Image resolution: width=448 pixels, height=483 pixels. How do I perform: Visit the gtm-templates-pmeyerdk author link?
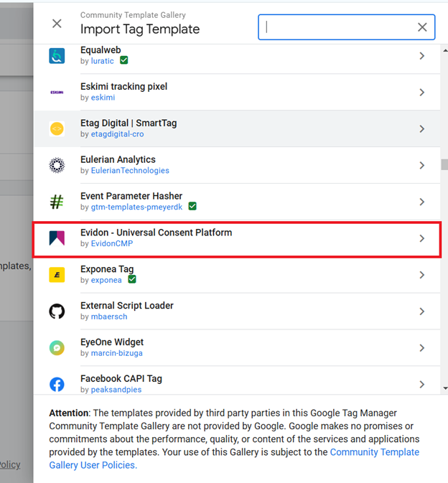[x=137, y=207]
